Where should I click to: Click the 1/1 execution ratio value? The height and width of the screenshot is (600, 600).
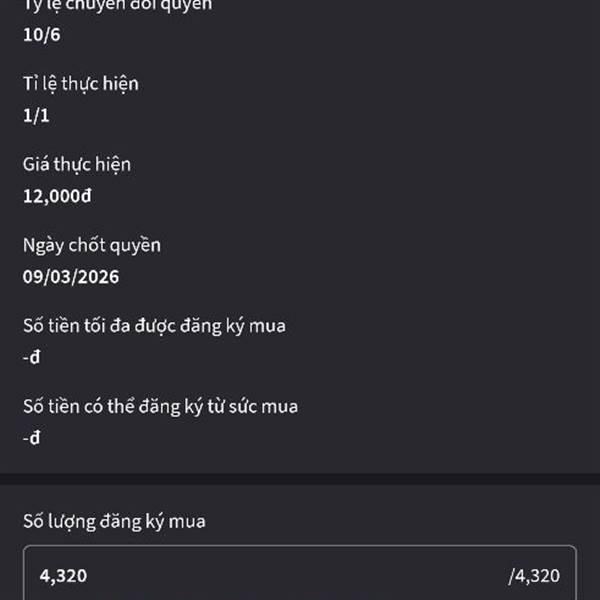[x=36, y=116]
